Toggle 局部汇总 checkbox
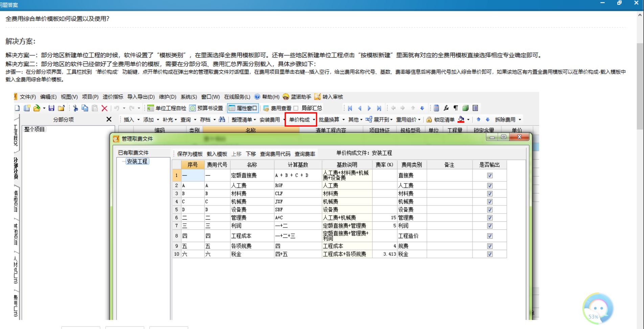The height and width of the screenshot is (329, 644). pos(296,108)
